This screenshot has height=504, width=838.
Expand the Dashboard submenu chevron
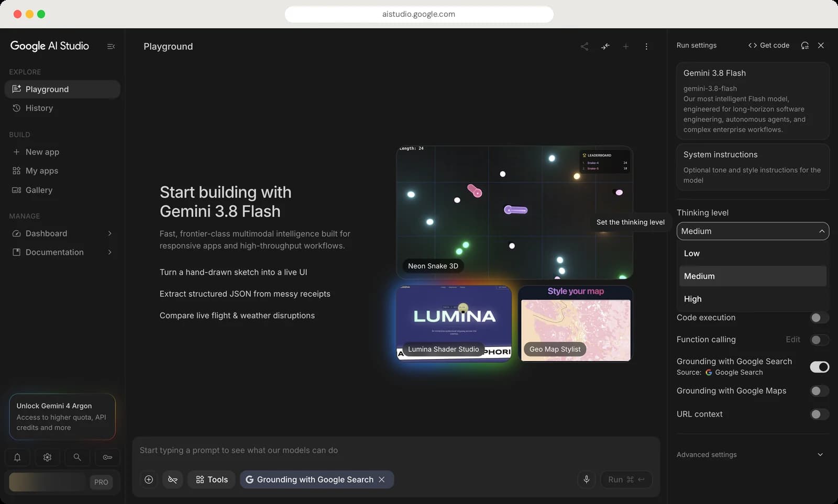click(x=110, y=233)
